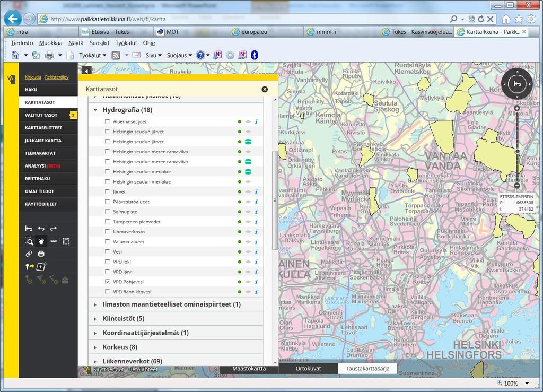Click the browser back button

tap(13, 19)
